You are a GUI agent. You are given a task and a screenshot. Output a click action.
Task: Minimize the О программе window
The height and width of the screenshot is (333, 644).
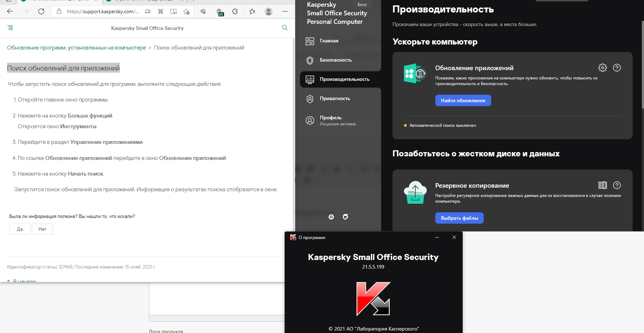[437, 237]
